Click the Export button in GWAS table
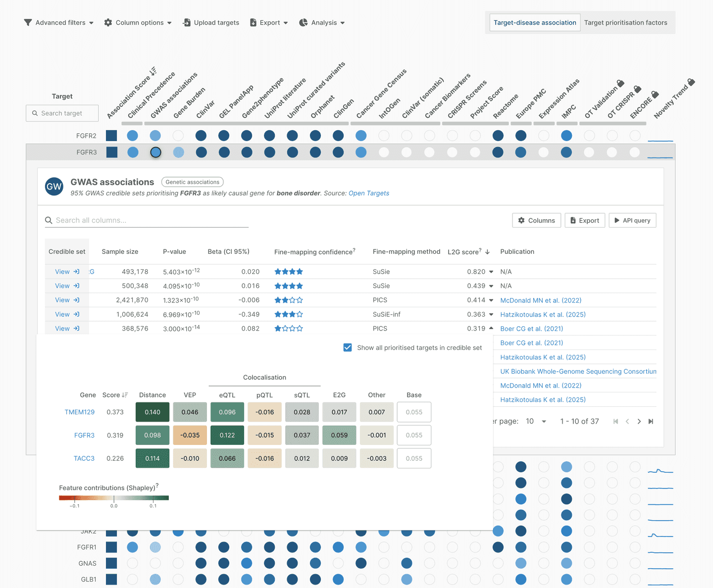This screenshot has height=588, width=713. (x=584, y=220)
